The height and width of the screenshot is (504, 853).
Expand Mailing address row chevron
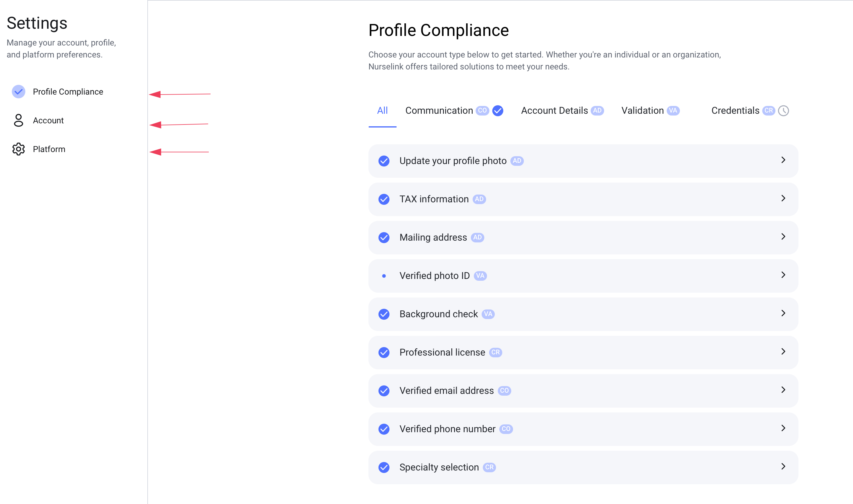(783, 237)
